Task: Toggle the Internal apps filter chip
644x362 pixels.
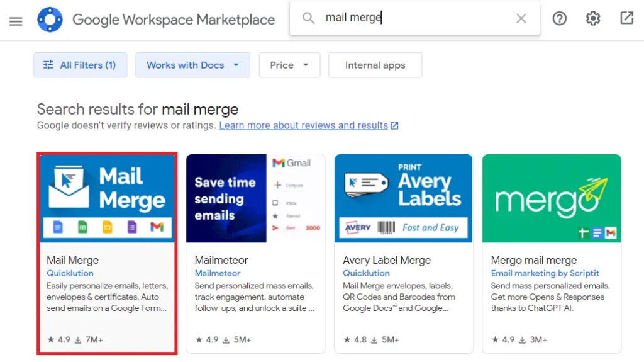Action: tap(375, 65)
